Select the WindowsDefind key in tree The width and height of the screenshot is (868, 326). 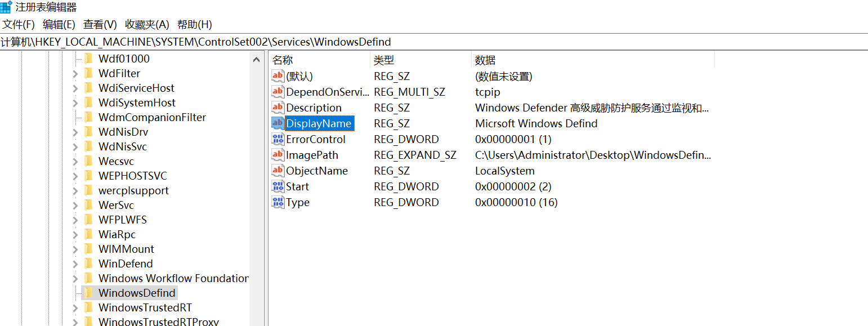tap(137, 293)
